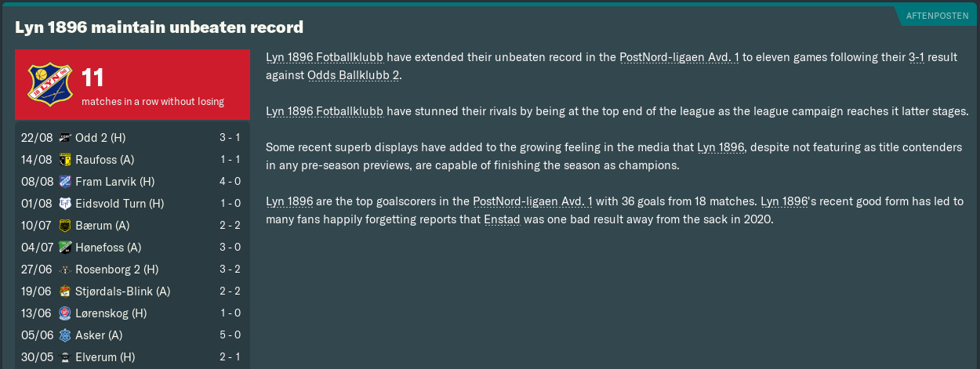View the Asker (A) 5-0 match
980x369 pixels.
[132, 335]
